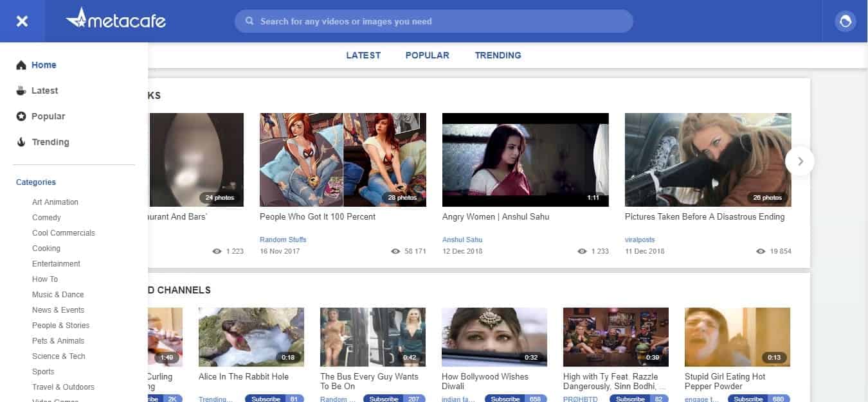Advance carousel with the next arrow
The height and width of the screenshot is (402, 868).
(x=800, y=161)
